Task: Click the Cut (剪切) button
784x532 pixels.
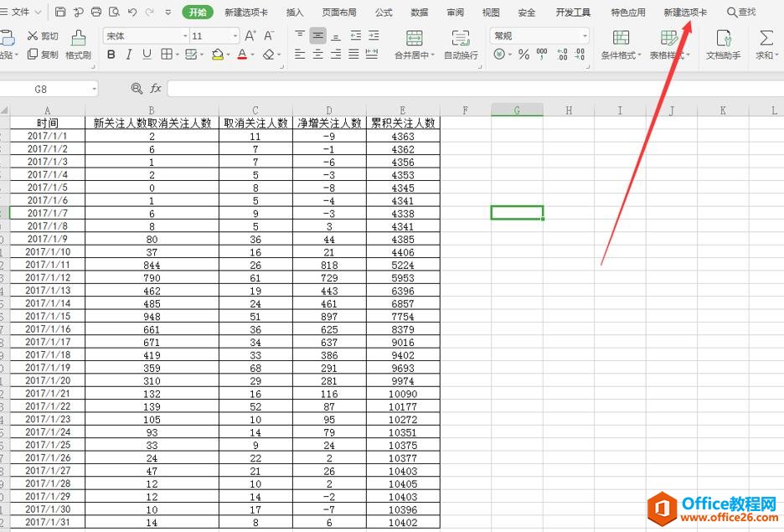Action: coord(43,36)
